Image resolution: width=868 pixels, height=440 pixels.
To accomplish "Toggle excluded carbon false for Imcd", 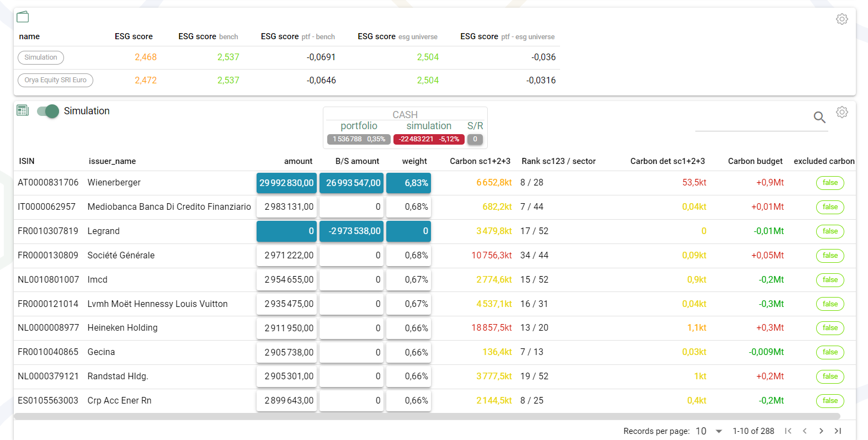I will click(830, 280).
